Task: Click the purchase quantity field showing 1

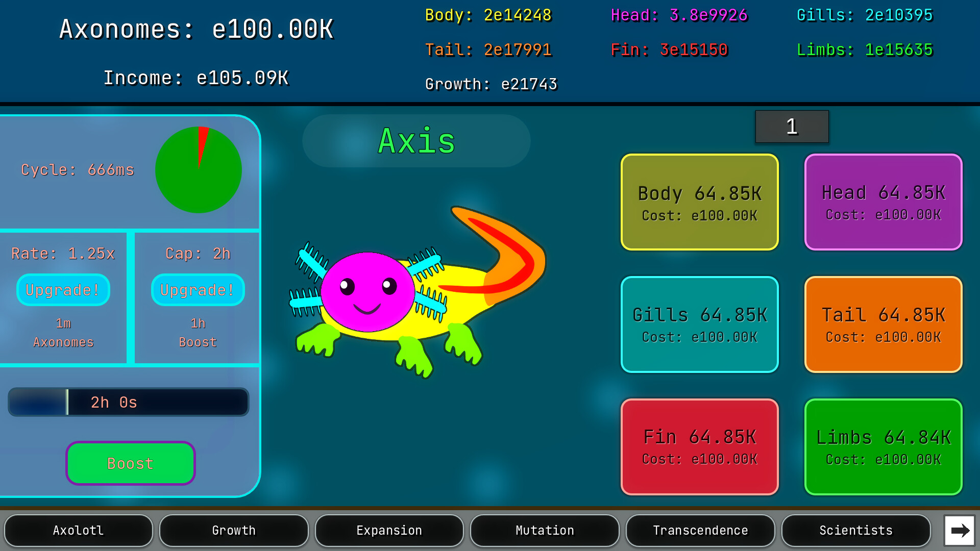Action: (792, 127)
